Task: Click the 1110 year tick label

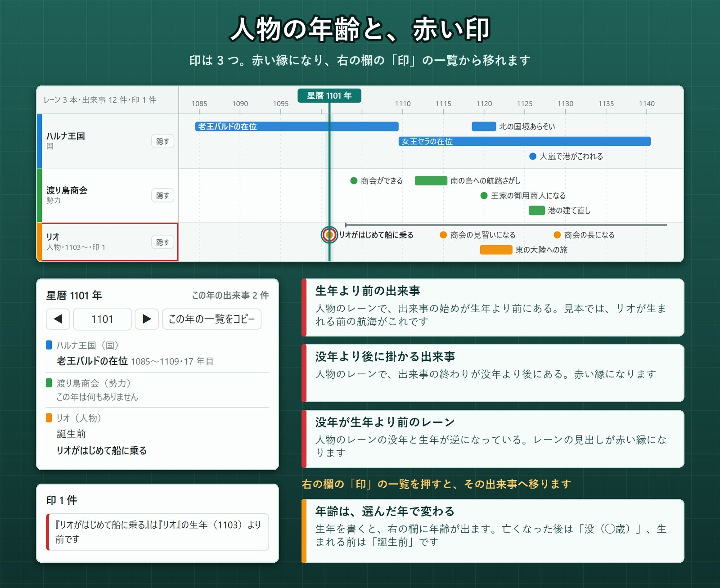Action: pyautogui.click(x=403, y=103)
